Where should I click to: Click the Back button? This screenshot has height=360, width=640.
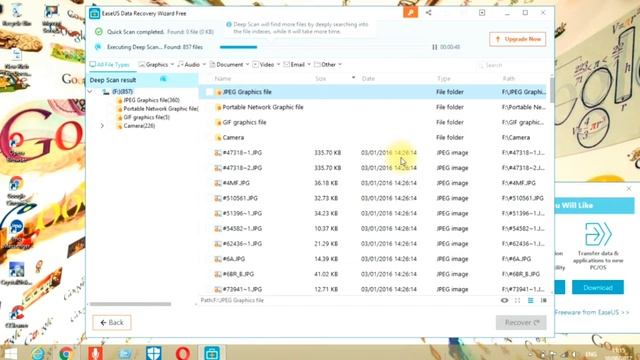point(112,322)
